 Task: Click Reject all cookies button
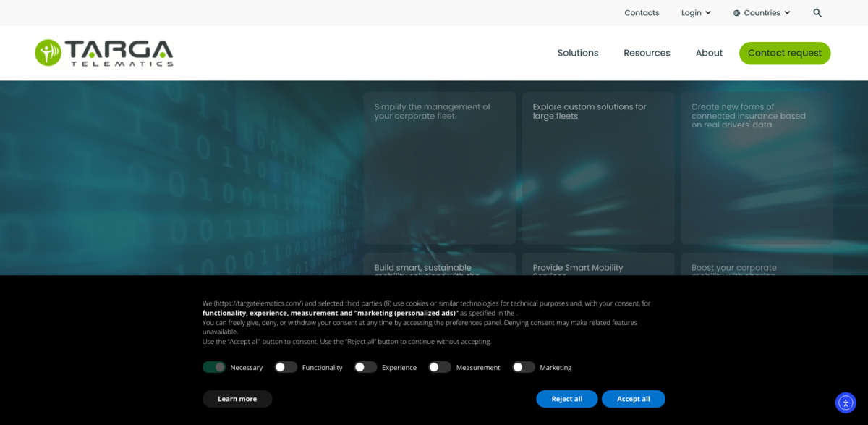[566, 399]
